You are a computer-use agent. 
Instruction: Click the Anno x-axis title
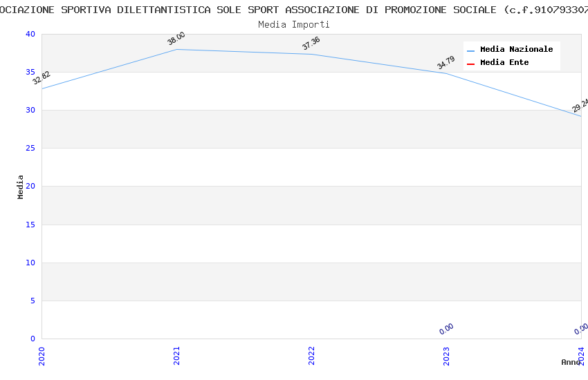pyautogui.click(x=571, y=362)
